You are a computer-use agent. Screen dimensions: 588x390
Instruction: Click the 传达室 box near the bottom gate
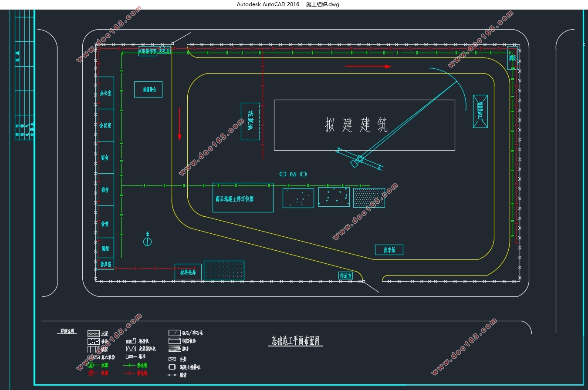[346, 276]
